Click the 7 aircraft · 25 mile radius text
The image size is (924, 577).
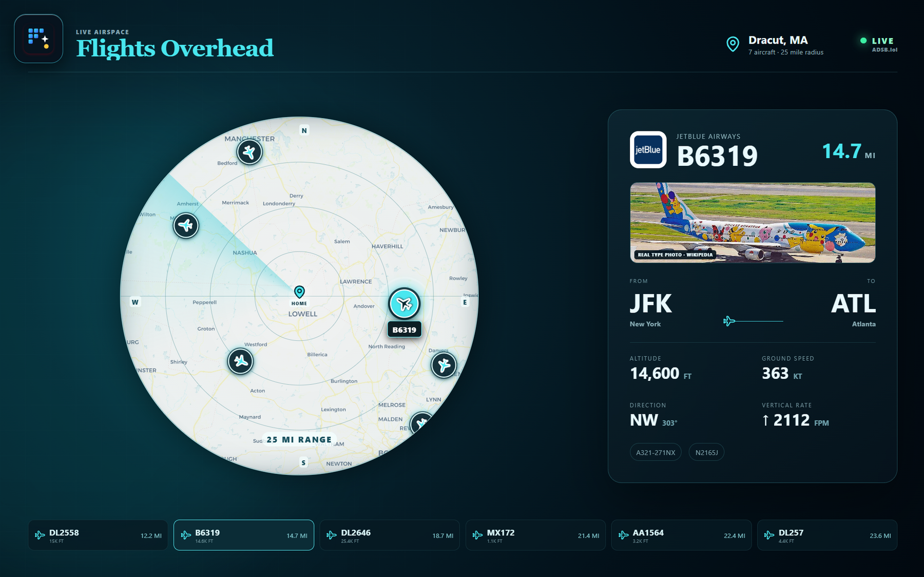786,52
